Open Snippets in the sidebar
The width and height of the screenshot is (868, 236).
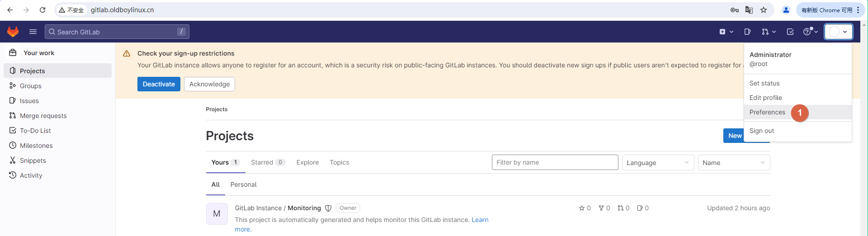57,160
